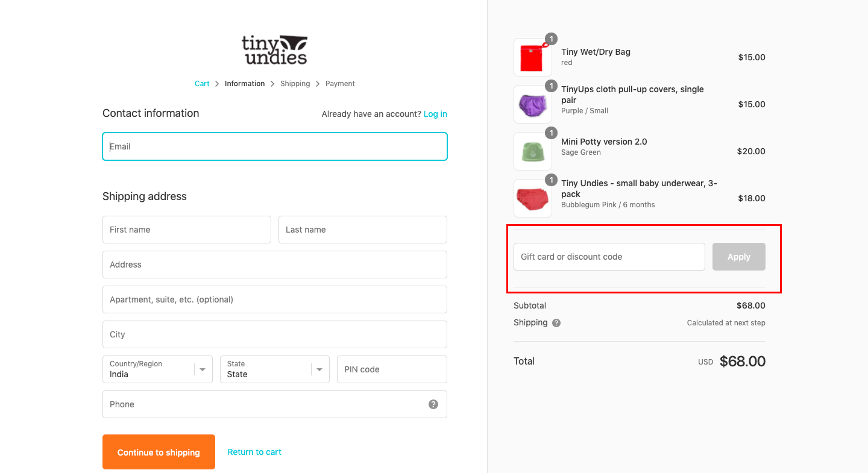The height and width of the screenshot is (473, 868).
Task: Click the Purple / Small variant text
Action: (585, 111)
